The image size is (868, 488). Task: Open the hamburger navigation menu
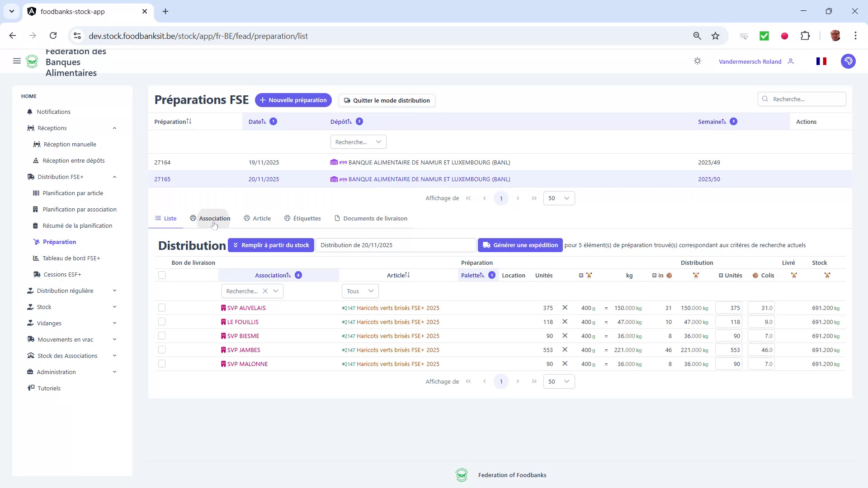(x=17, y=61)
